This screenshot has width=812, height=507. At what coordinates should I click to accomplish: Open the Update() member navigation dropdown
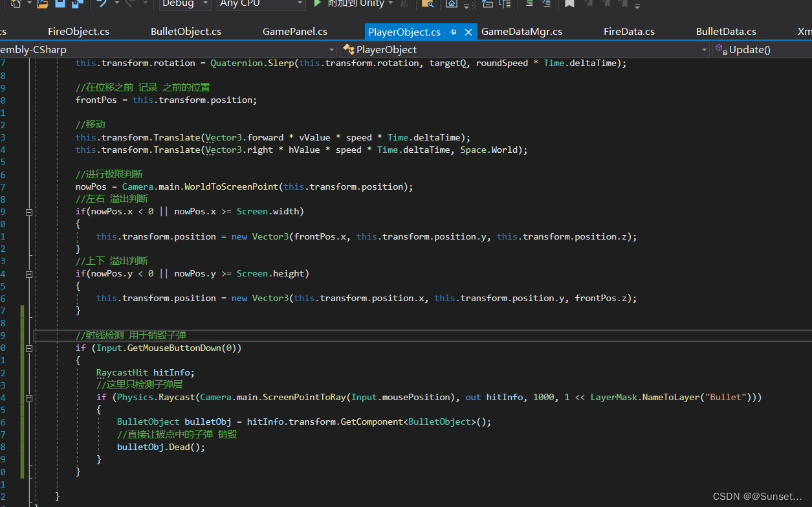click(762, 49)
